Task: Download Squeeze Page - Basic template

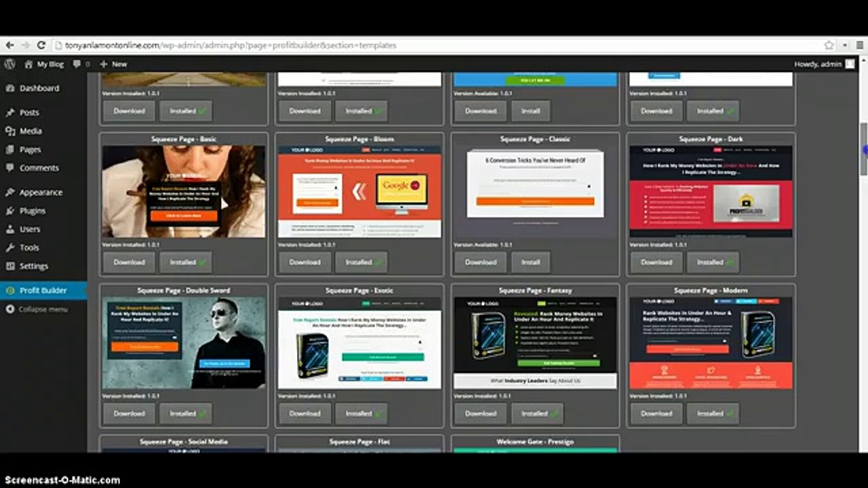Action: [129, 262]
